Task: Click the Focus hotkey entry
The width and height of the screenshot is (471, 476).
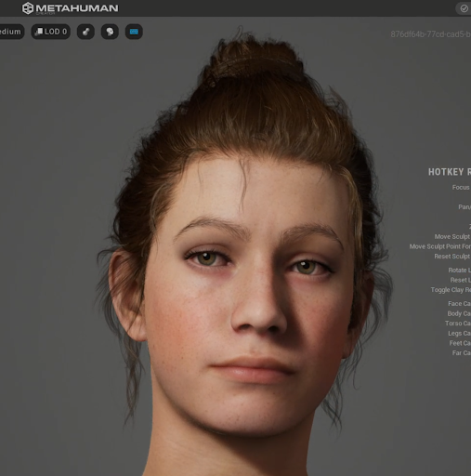Action: click(461, 187)
